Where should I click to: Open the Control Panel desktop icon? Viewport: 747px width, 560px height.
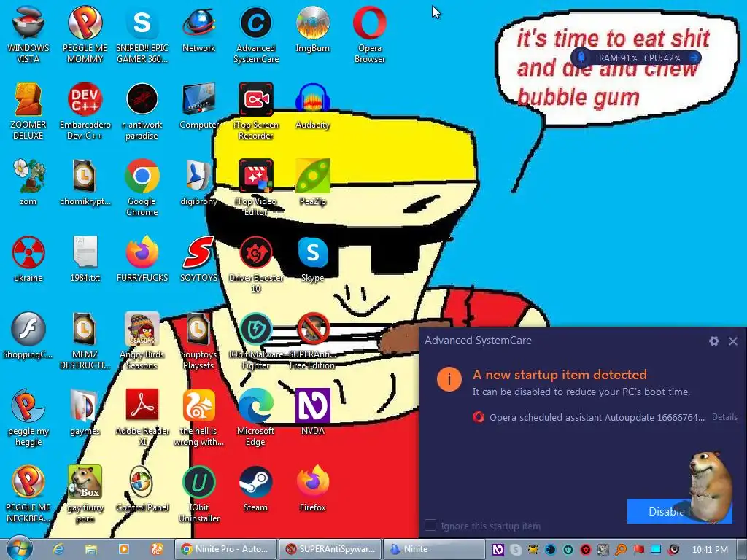142,489
